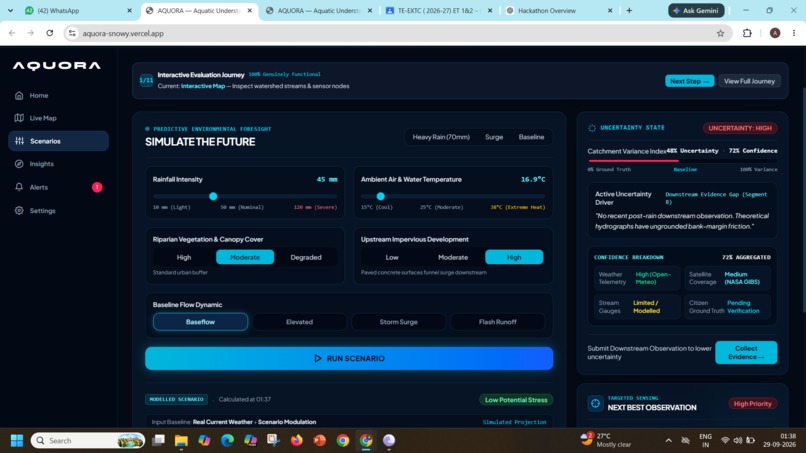
Task: Click the AQUORA logo
Action: click(x=57, y=66)
